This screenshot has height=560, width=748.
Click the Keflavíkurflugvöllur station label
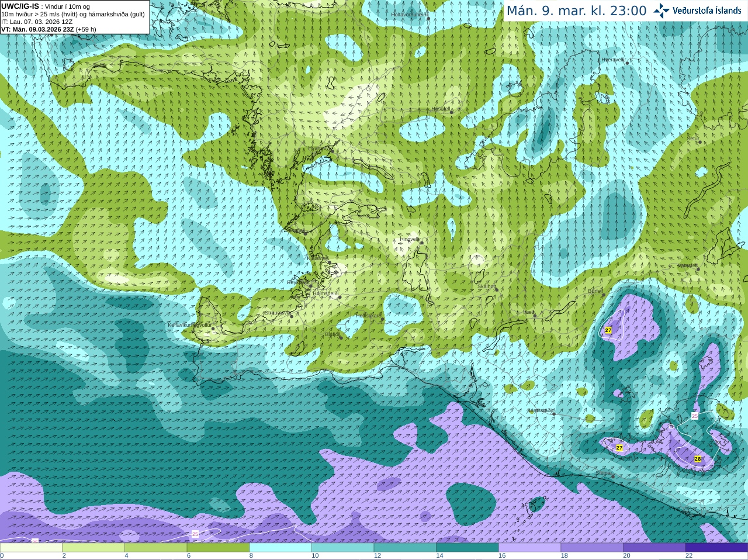(x=190, y=324)
